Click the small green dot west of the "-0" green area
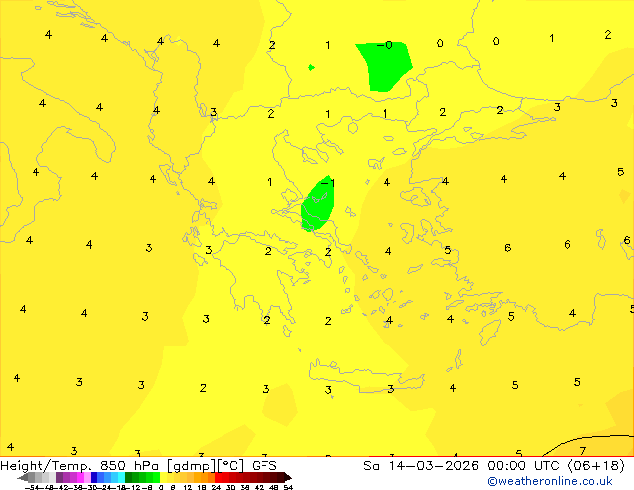 click(x=311, y=68)
